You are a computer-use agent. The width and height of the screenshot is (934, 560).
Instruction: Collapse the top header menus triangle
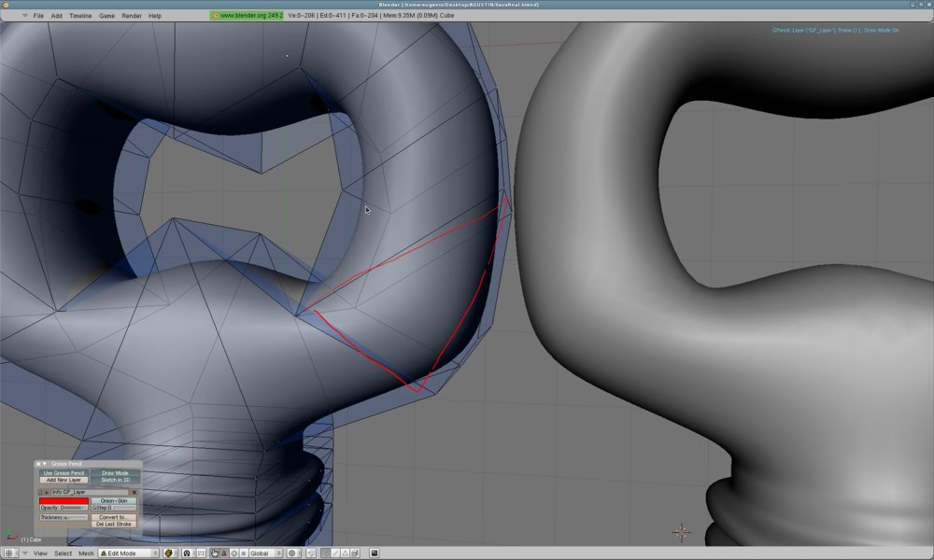(24, 16)
